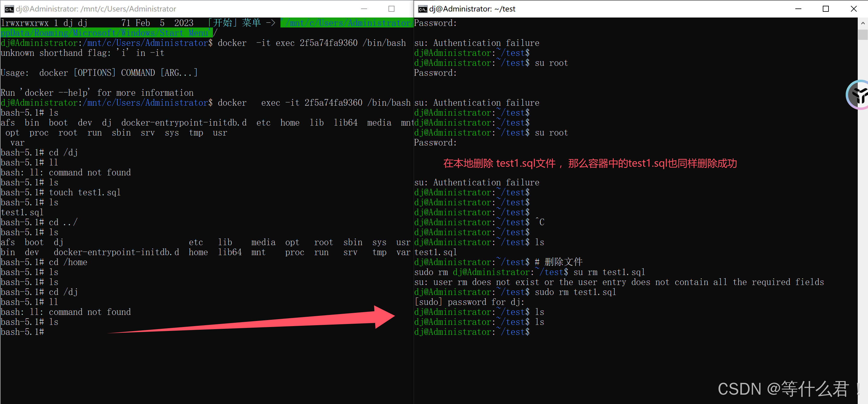Image resolution: width=868 pixels, height=404 pixels.
Task: Click the 'sudo rm test1.sql' command line
Action: 575,292
